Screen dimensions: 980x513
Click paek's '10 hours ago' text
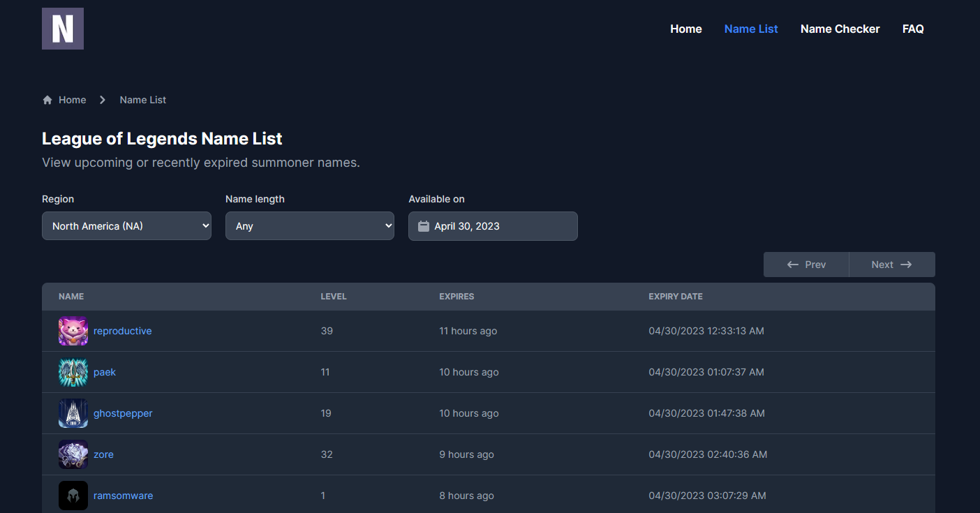pos(469,372)
